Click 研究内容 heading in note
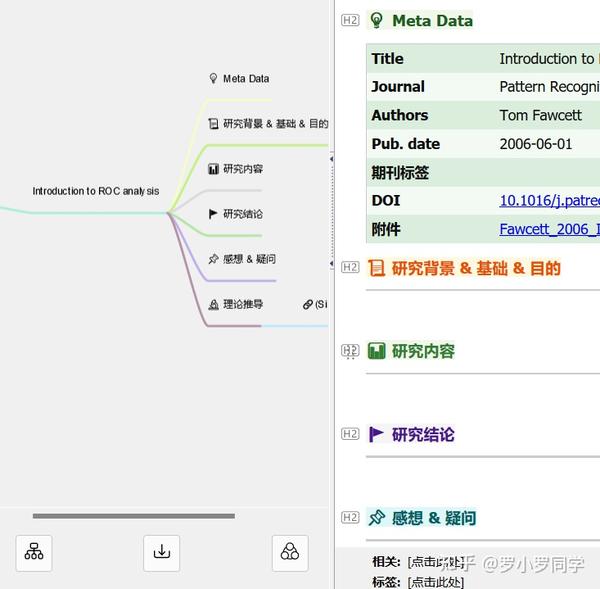Screen dimensions: 600x589 [x=423, y=351]
